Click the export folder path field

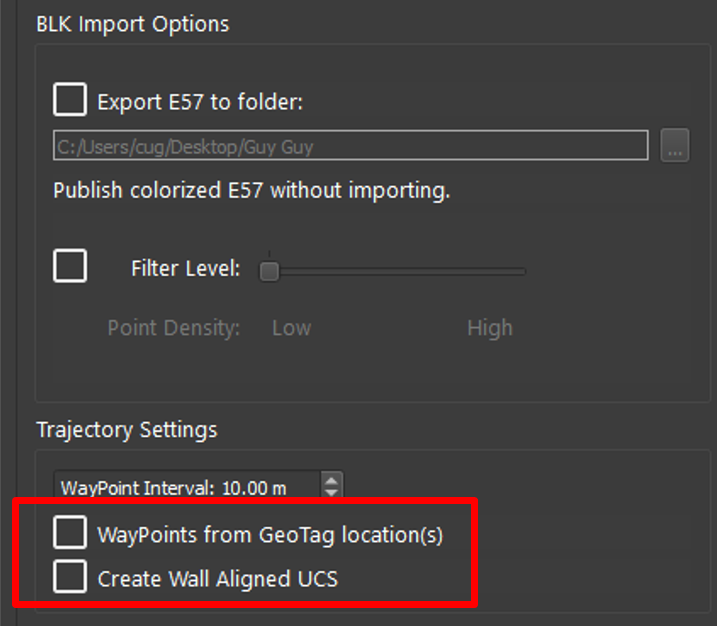pyautogui.click(x=350, y=146)
